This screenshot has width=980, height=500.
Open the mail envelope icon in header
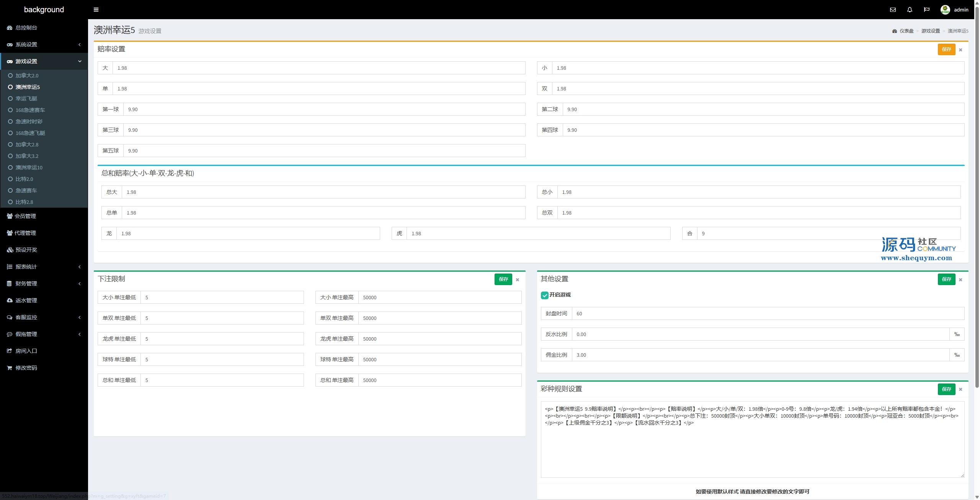click(893, 10)
